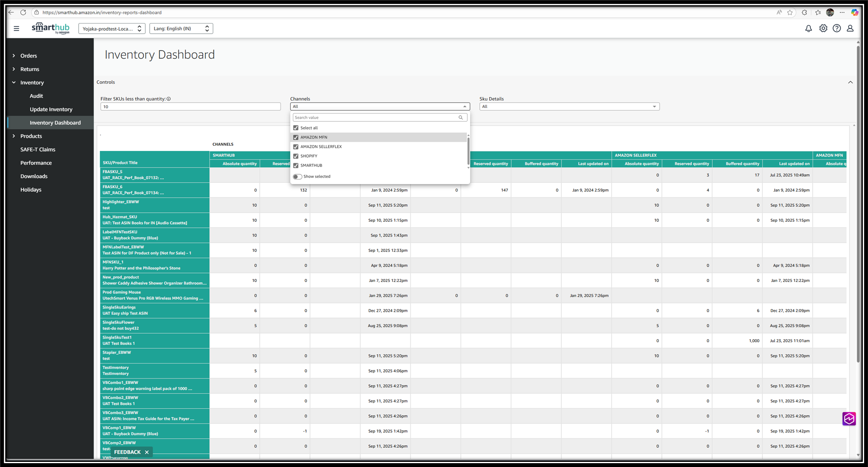
Task: Uncheck the SHOPIFY channel checkbox
Action: coord(296,156)
